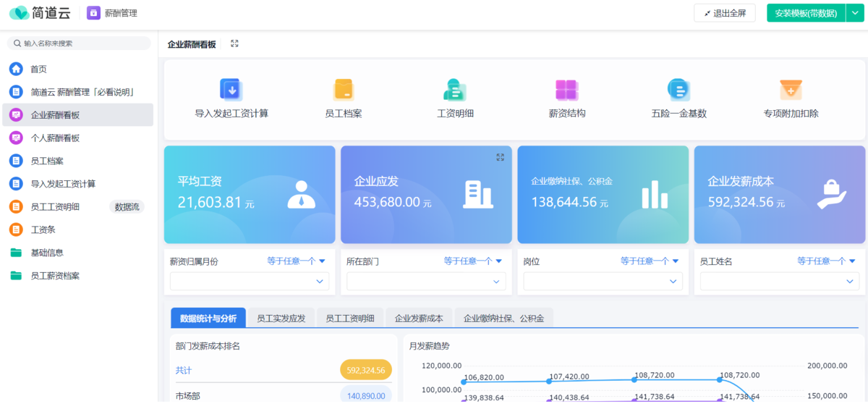Viewport: 868px width, 404px height.
Task: Click expand icon on 企业应发 card
Action: (x=500, y=157)
